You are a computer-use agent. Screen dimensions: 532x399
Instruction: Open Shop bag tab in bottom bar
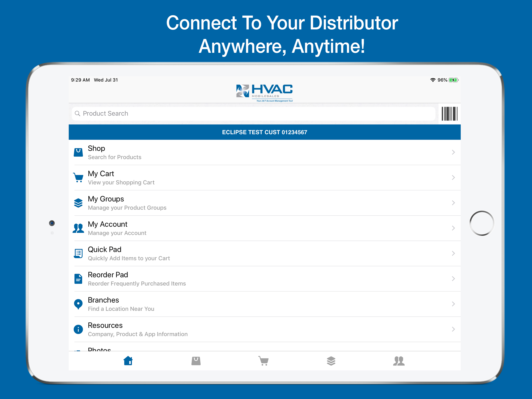coord(196,361)
